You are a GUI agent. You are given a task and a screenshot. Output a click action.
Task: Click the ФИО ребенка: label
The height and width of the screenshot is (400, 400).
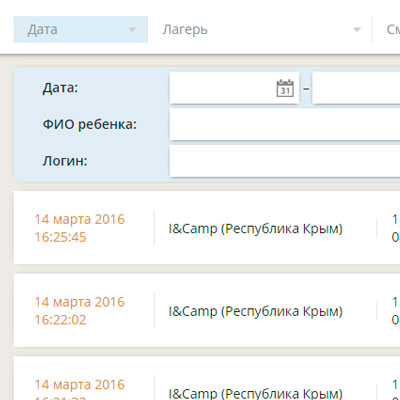[90, 125]
